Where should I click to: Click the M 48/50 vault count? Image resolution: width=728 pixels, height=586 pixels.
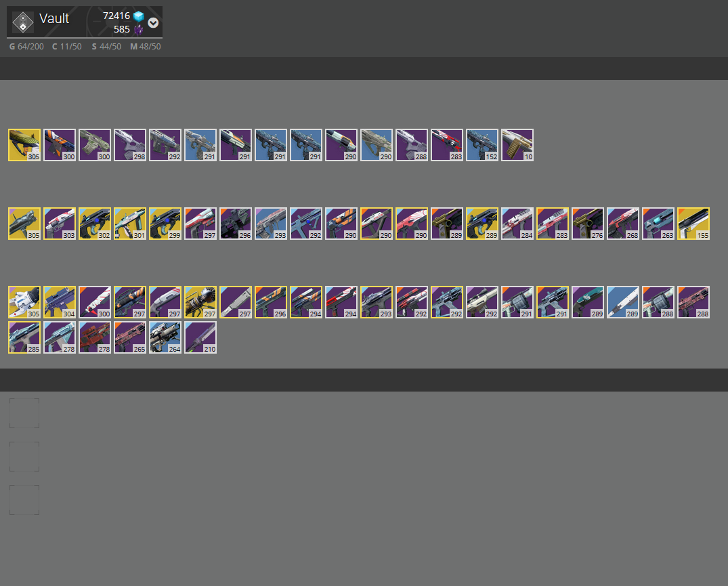(x=146, y=47)
